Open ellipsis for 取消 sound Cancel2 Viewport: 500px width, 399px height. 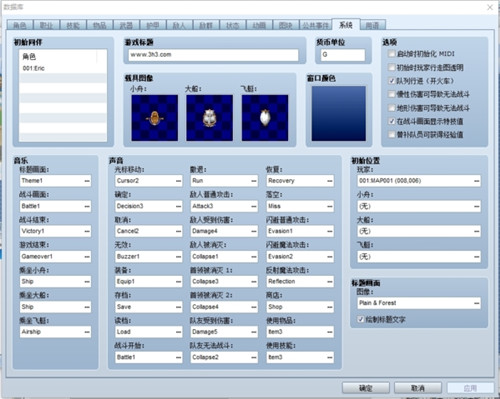(x=179, y=231)
